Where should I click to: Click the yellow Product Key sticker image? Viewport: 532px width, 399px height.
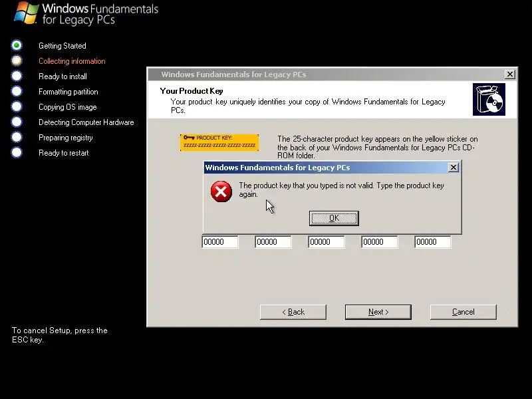coord(219,142)
